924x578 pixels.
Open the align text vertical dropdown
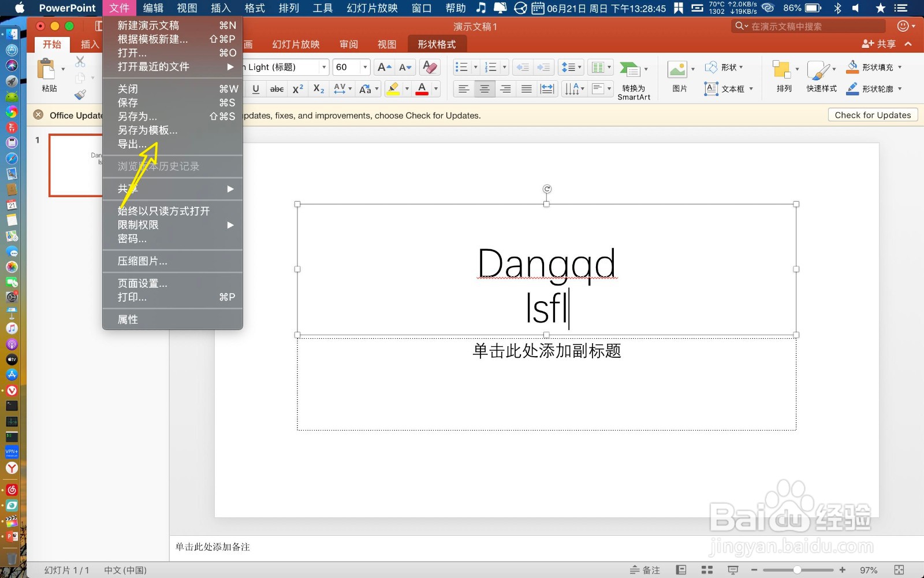click(601, 89)
